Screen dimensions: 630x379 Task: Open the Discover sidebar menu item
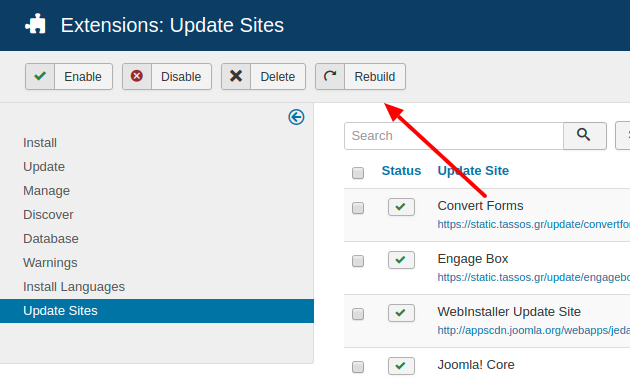[x=48, y=215]
